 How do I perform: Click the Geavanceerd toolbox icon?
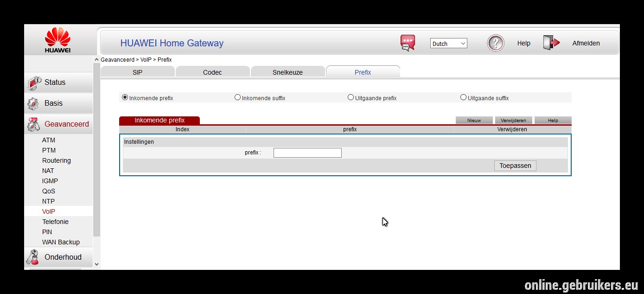click(x=33, y=124)
